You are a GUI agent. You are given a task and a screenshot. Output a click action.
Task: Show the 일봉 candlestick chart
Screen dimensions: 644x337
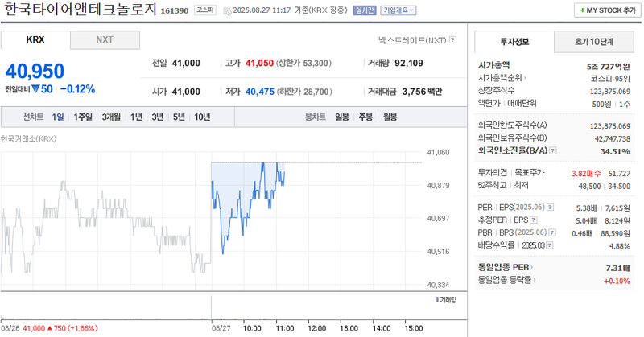pyautogui.click(x=342, y=117)
